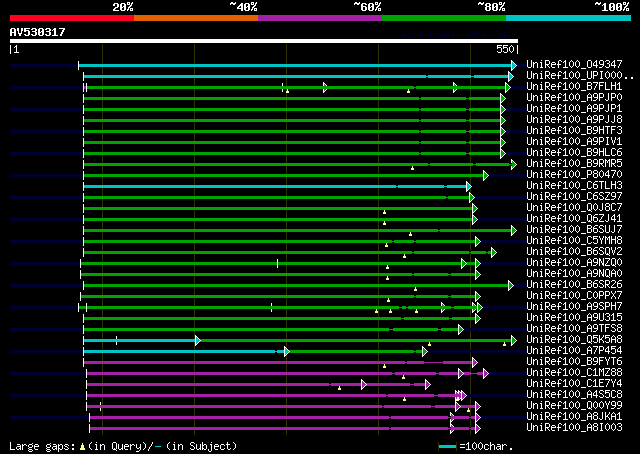Click the yellow gap marker under the B9RMR5 bar

coord(412,168)
